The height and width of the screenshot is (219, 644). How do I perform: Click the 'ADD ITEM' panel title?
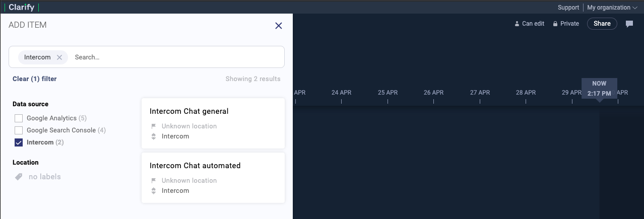click(28, 25)
